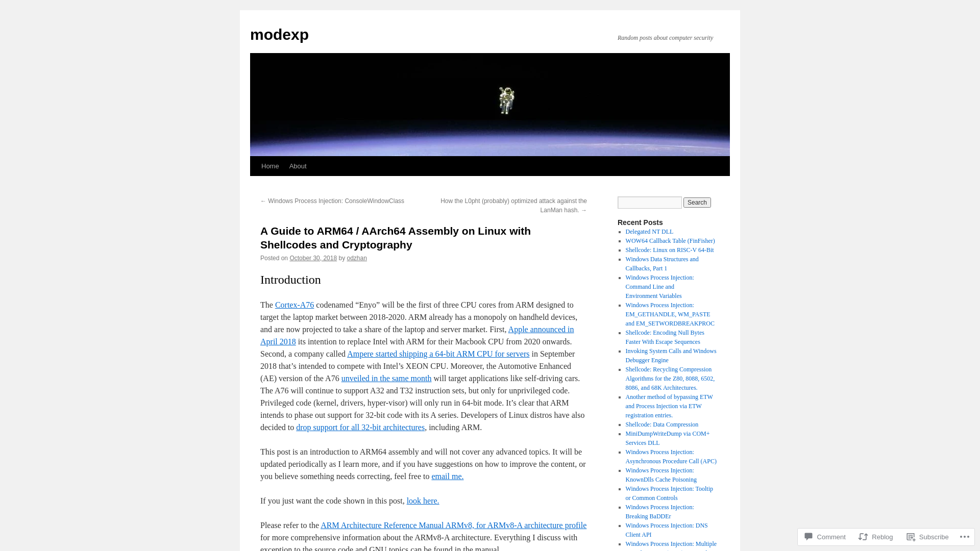Open Windows Data Structures and Callbacks Part 1
This screenshot has height=551, width=980.
pos(661,263)
